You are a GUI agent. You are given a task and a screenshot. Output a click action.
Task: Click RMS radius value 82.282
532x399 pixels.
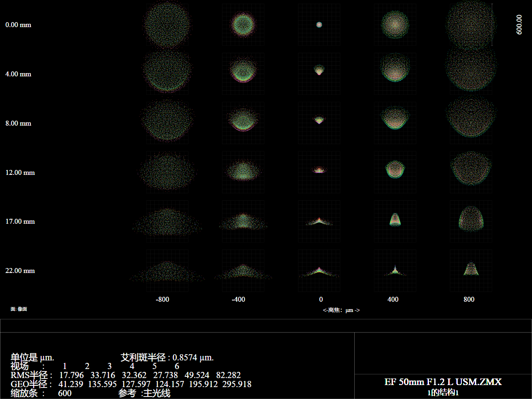pyautogui.click(x=228, y=375)
